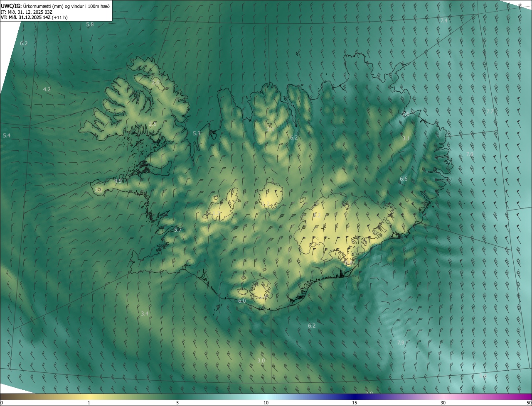The image size is (532, 406).
Task: Pick the 4.9 value label on Snæfellsnes
Action: [x=118, y=181]
